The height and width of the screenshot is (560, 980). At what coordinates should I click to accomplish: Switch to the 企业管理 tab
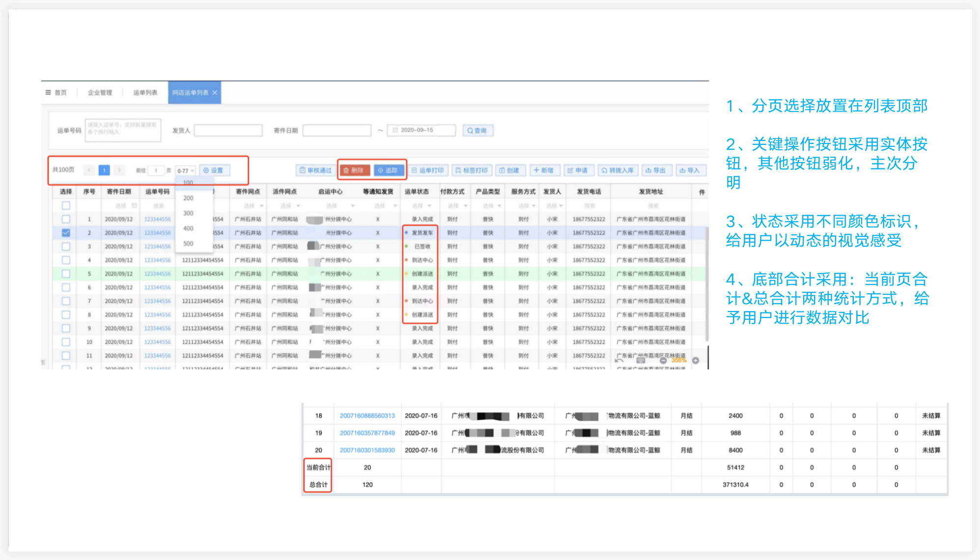[x=100, y=92]
